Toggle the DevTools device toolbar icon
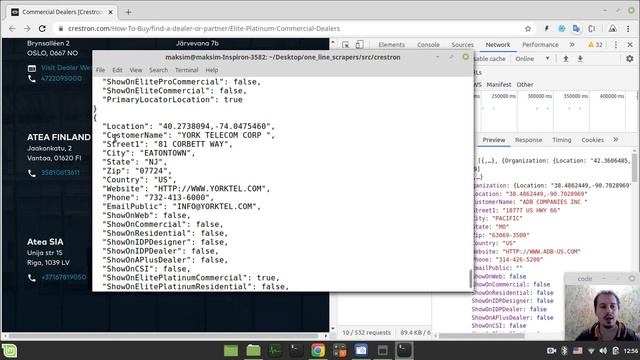This screenshot has height=360, width=640. (359, 44)
